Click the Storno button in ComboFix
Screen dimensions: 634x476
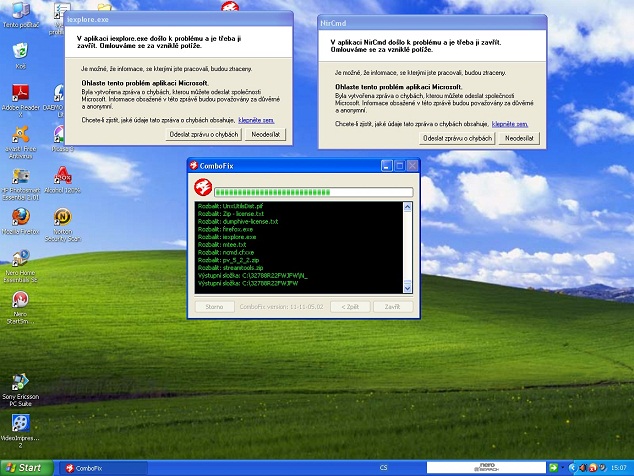[214, 307]
